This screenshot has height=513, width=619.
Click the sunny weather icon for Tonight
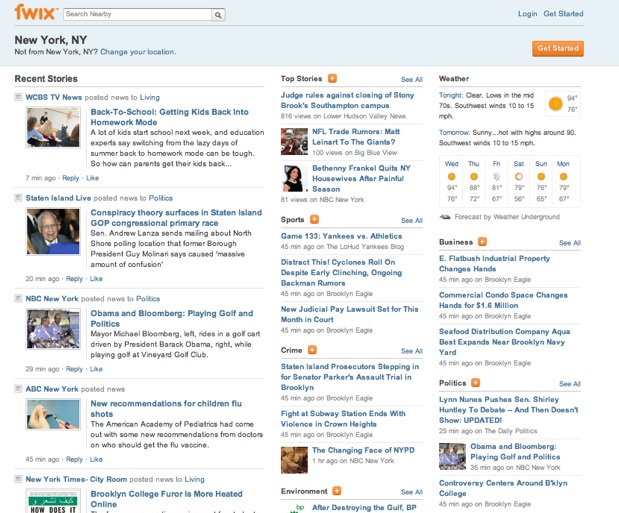[x=555, y=103]
